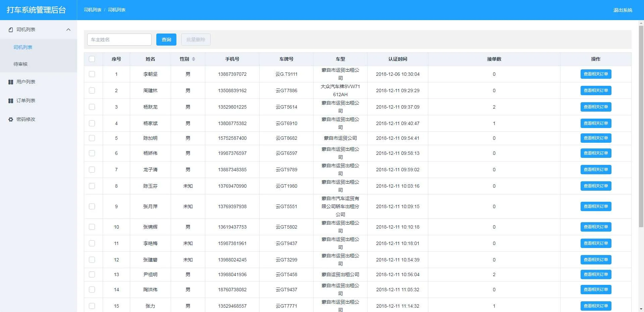Screen dimensions: 644x312
Task: Toggle the select-all checkbox in table header
Action: coord(92,59)
